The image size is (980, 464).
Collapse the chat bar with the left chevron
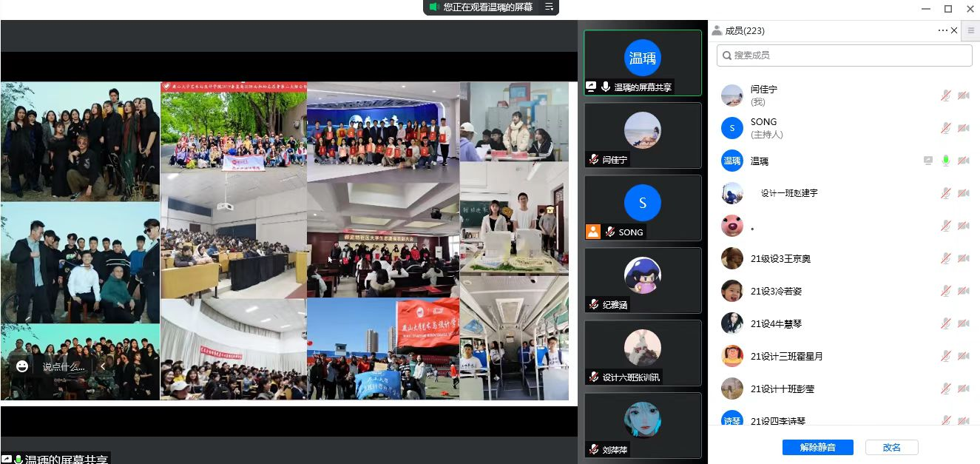pos(104,366)
